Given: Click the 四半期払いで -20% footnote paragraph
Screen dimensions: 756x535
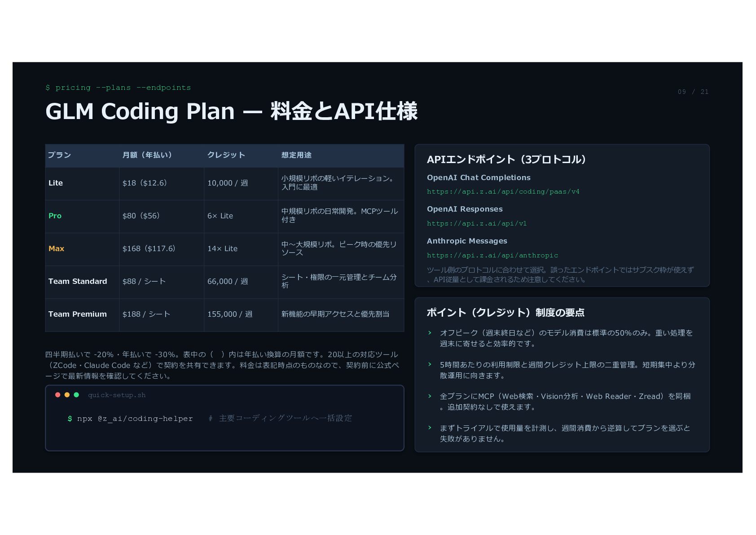Looking at the screenshot, I should 222,365.
